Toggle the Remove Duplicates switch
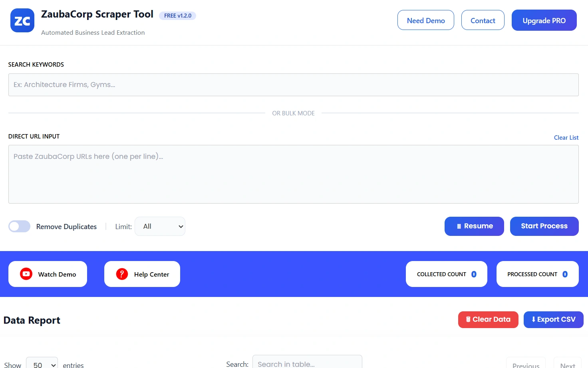Image resolution: width=588 pixels, height=368 pixels. (x=20, y=226)
